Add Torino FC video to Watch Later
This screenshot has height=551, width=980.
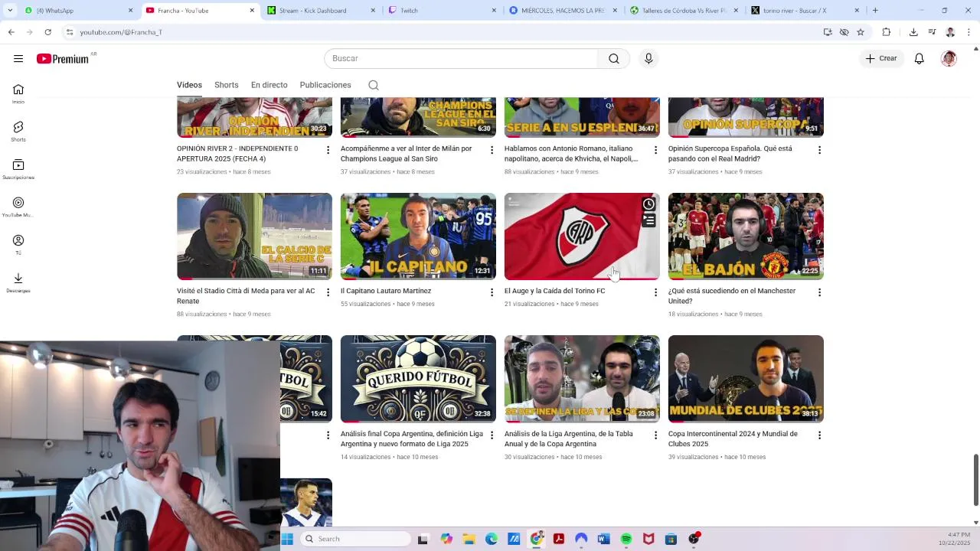pyautogui.click(x=648, y=204)
